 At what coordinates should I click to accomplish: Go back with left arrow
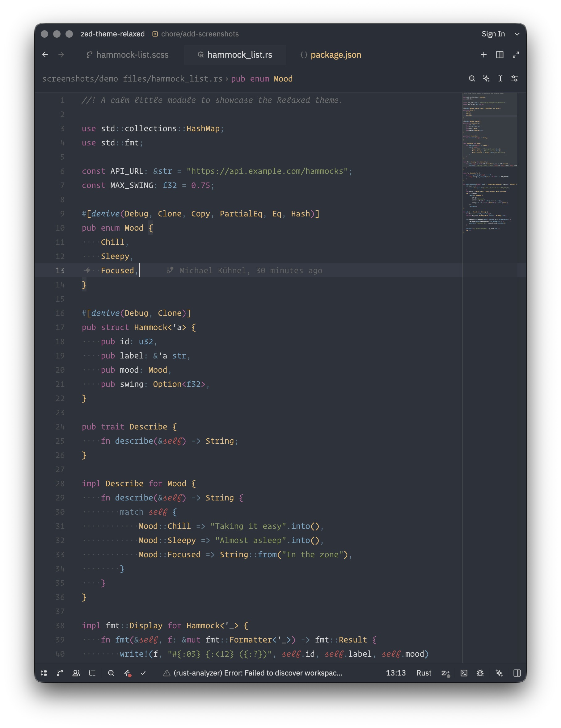pos(45,55)
